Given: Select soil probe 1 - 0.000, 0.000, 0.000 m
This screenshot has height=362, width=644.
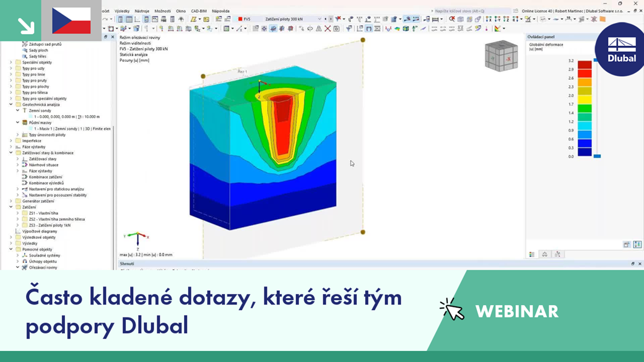Looking at the screenshot, I should [x=67, y=116].
